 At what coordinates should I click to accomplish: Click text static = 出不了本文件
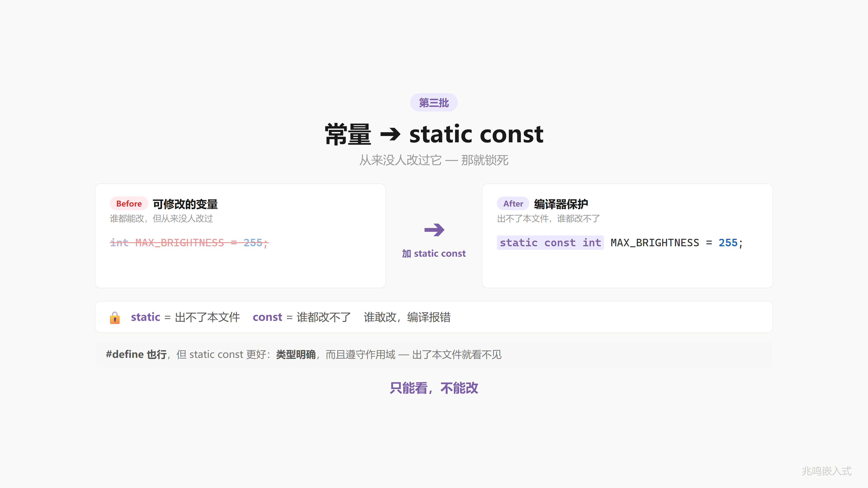click(x=185, y=317)
